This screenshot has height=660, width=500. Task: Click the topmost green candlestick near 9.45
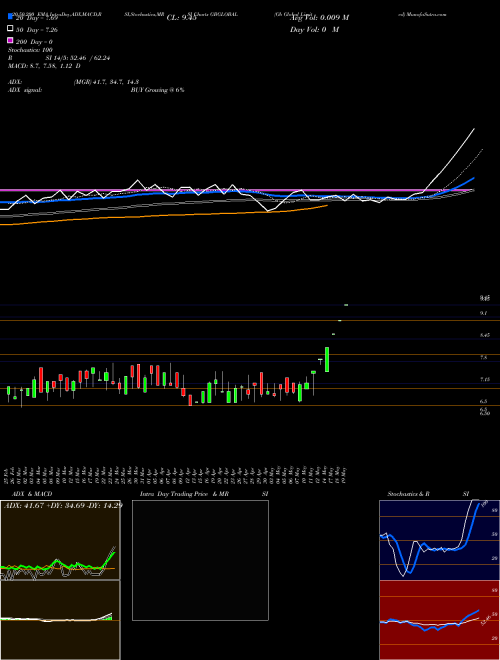tap(346, 305)
